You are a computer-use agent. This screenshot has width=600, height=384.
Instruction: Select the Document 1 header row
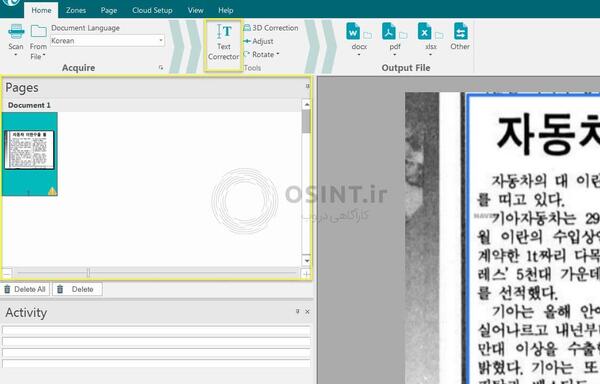[x=152, y=105]
